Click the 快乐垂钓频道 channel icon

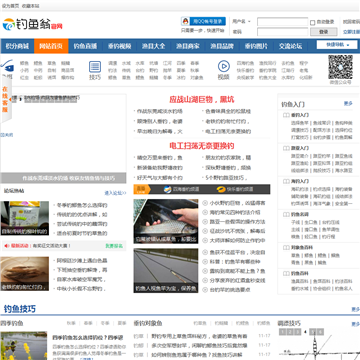pyautogui.click(x=220, y=189)
